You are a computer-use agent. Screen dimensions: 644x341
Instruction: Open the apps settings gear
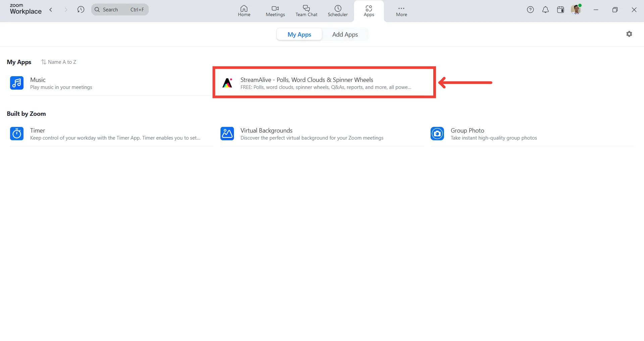click(x=629, y=34)
